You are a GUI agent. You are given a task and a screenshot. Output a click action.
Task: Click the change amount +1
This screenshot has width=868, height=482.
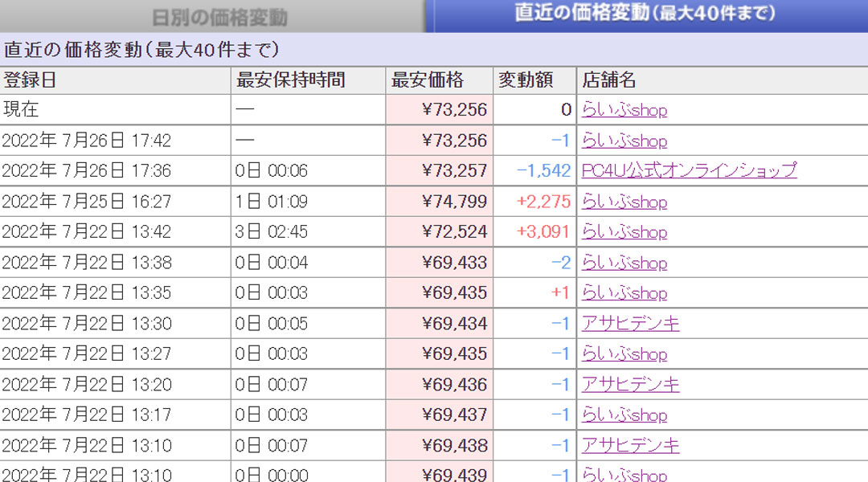tap(561, 292)
